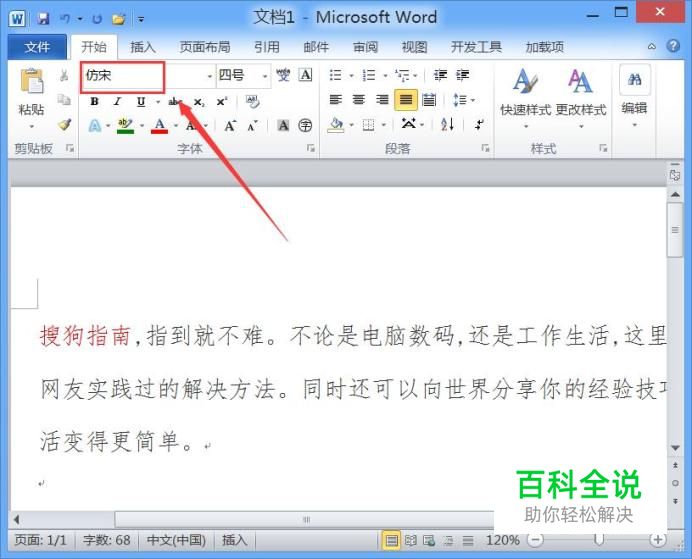Screen dimensions: 692x559
Task: Click the large Paste clipboard icon
Action: (x=31, y=82)
